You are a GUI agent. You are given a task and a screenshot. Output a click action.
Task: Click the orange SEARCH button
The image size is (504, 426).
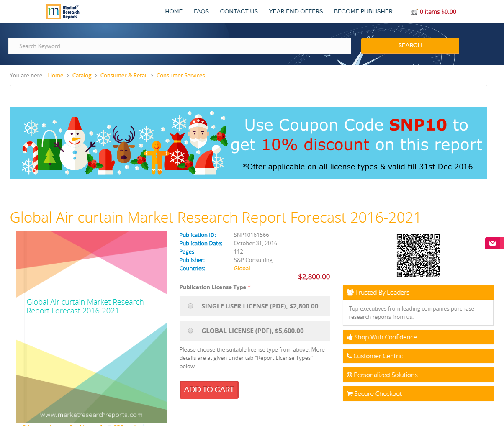pyautogui.click(x=410, y=46)
